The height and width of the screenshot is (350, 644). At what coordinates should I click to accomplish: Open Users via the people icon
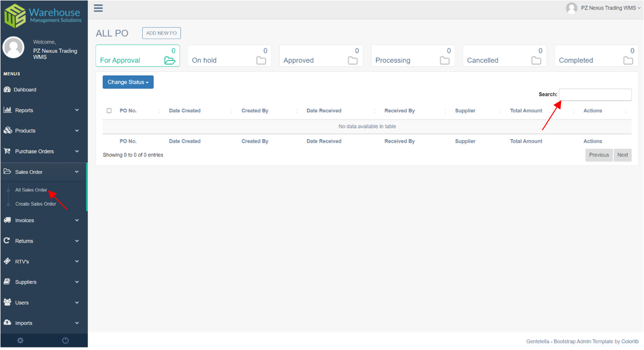(7, 303)
